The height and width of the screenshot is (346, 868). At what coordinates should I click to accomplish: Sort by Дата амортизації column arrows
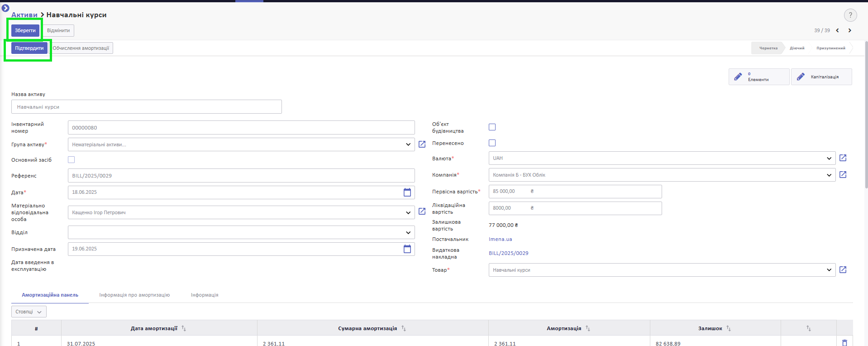184,328
